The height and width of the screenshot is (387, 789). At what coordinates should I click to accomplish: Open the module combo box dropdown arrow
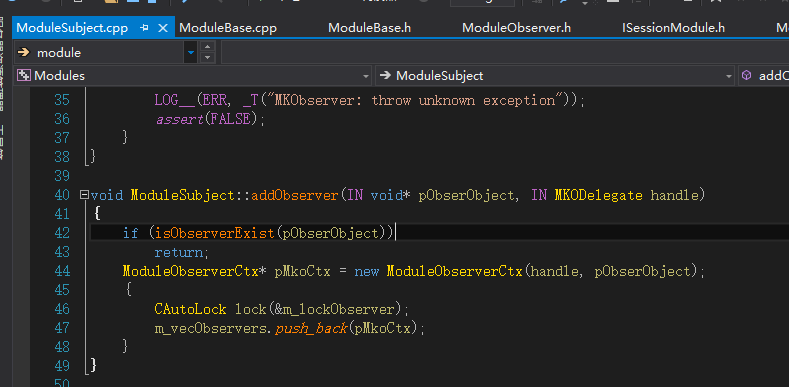[x=191, y=52]
